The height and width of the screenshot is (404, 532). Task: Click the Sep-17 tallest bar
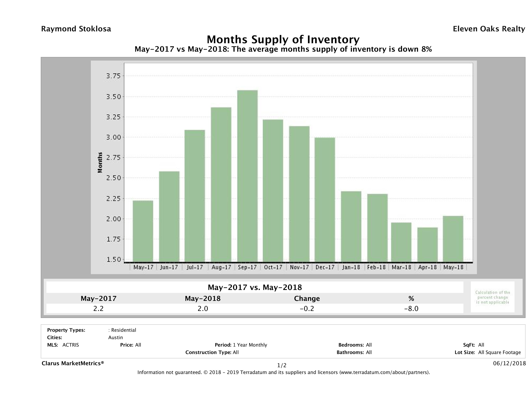pos(247,176)
